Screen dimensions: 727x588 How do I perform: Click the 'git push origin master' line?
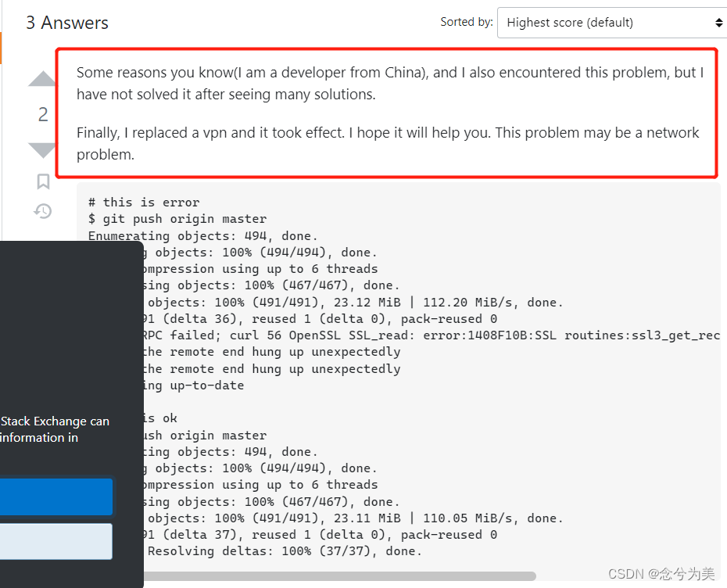(x=177, y=219)
